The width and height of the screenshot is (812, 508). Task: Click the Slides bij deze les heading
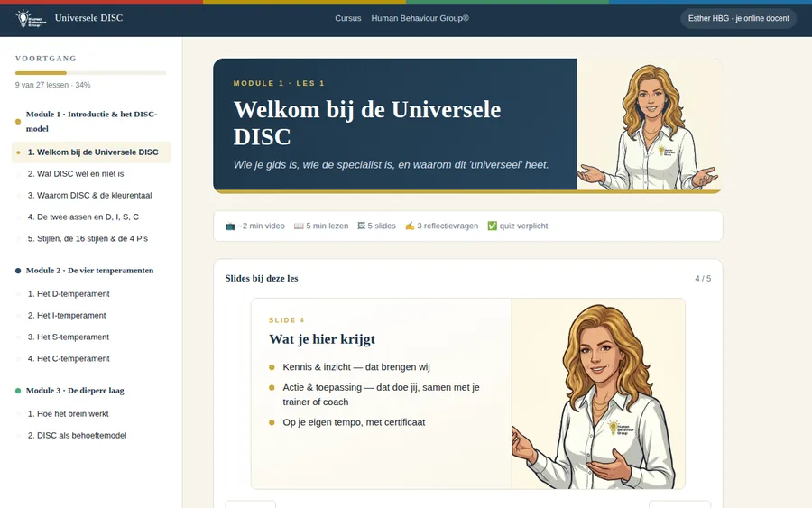coord(262,279)
